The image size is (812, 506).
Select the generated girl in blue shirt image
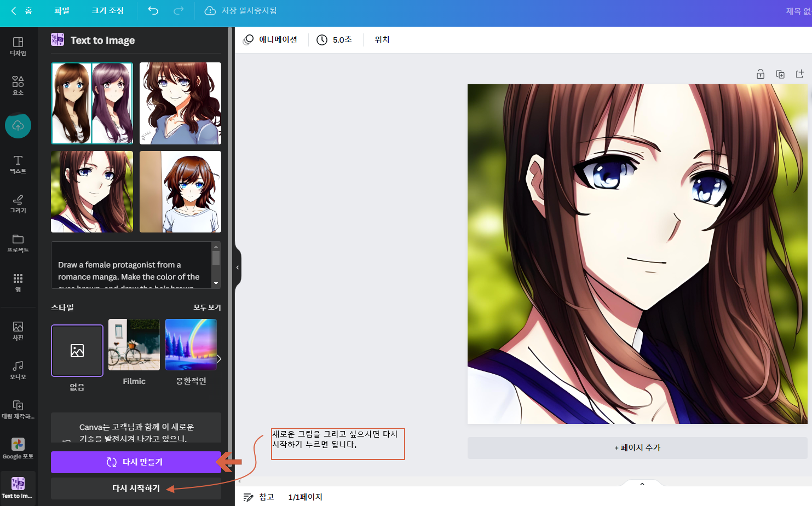pyautogui.click(x=181, y=103)
